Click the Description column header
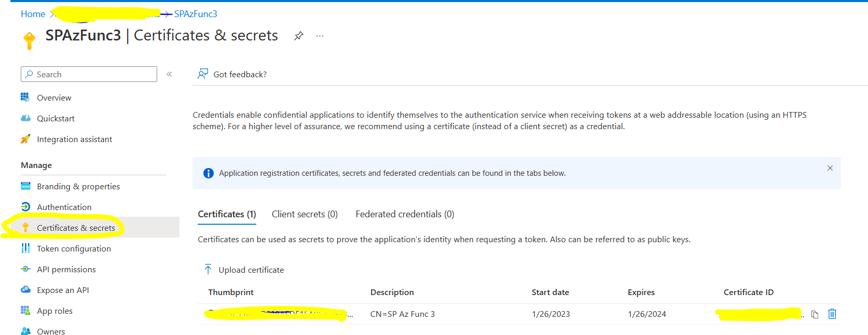This screenshot has width=868, height=335. (x=392, y=292)
